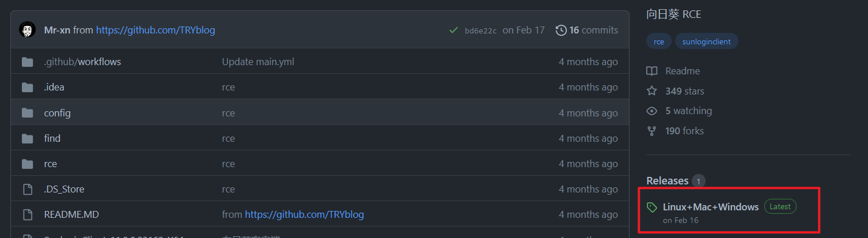Click the config folder icon

coord(27,113)
